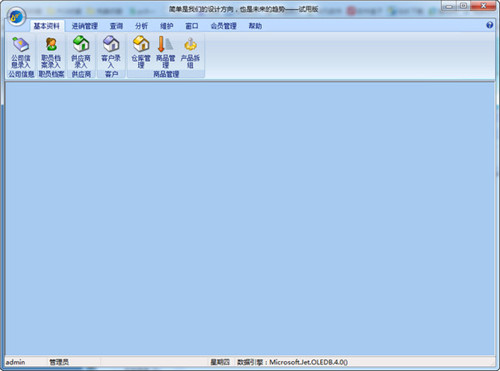Viewport: 500px width, 371px height.
Task: Close the application window
Action: tap(483, 6)
